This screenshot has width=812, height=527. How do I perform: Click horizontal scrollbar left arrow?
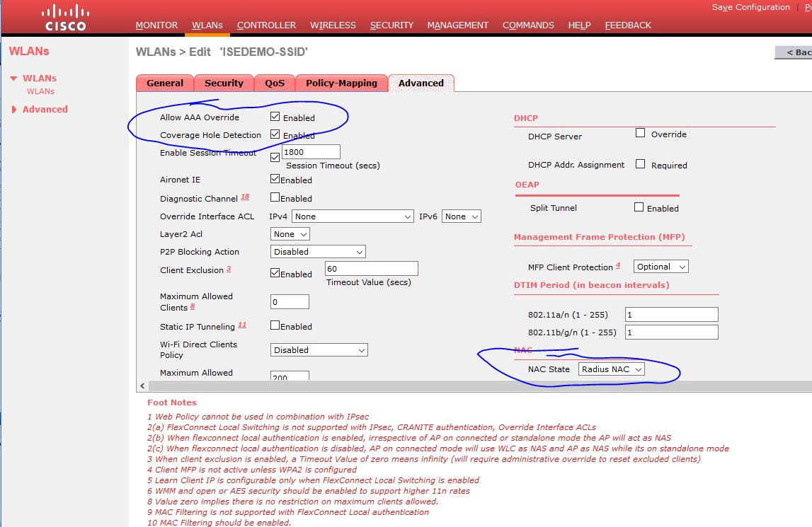[142, 386]
